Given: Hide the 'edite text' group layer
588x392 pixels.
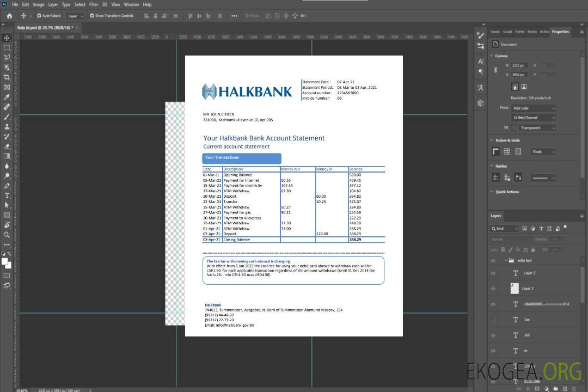Looking at the screenshot, I should coord(493,261).
